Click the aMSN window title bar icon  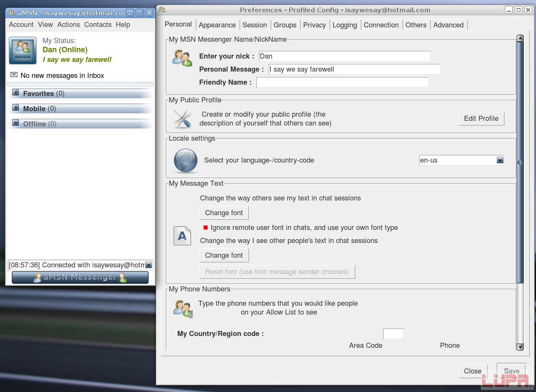[11, 13]
